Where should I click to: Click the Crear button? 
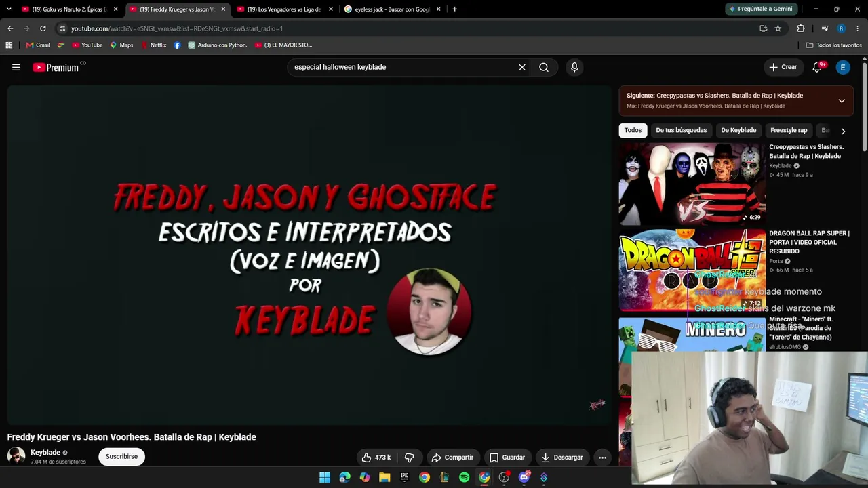pos(783,67)
